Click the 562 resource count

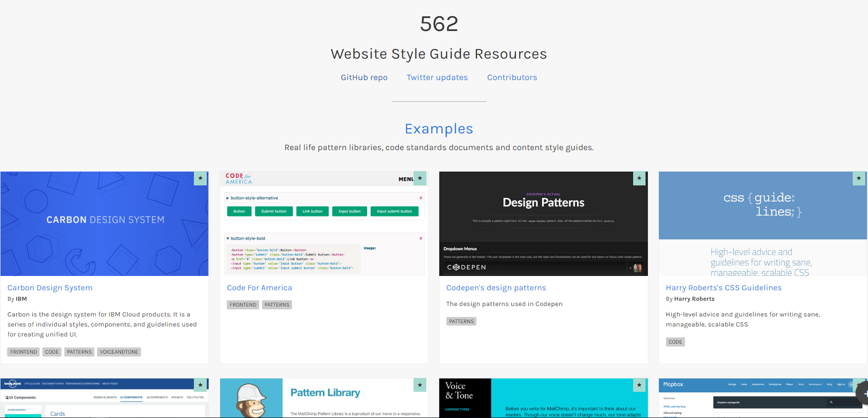pyautogui.click(x=439, y=24)
